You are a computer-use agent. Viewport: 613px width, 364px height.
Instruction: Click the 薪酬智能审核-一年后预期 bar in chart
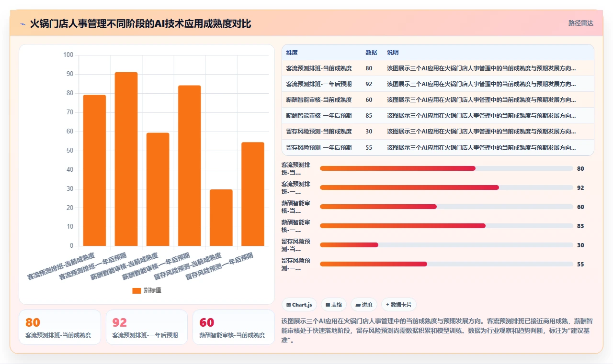coord(190,166)
